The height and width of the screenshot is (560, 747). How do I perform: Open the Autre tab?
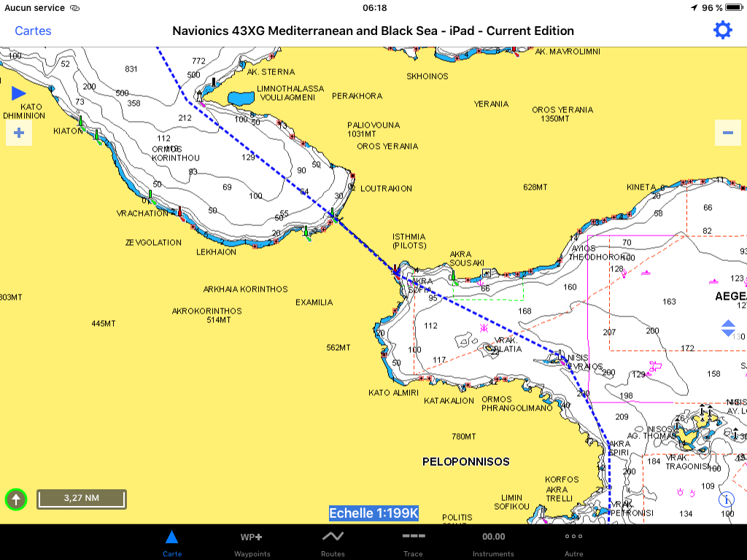tap(573, 542)
